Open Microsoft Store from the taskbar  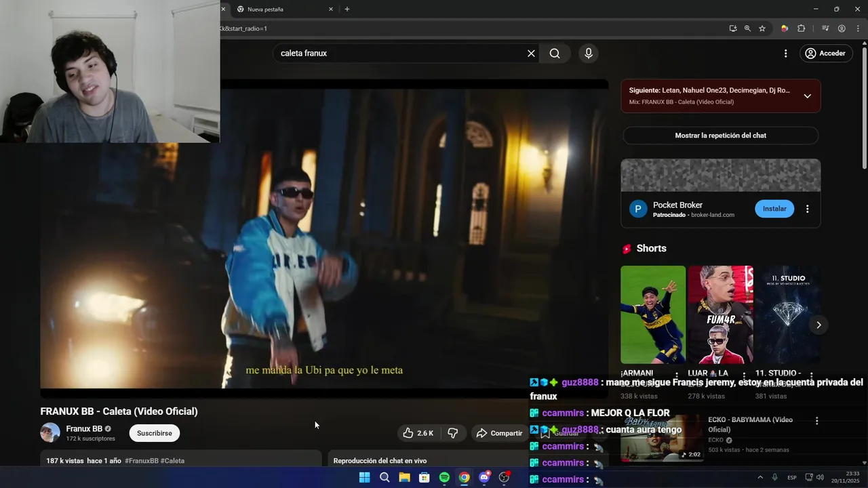click(x=425, y=477)
